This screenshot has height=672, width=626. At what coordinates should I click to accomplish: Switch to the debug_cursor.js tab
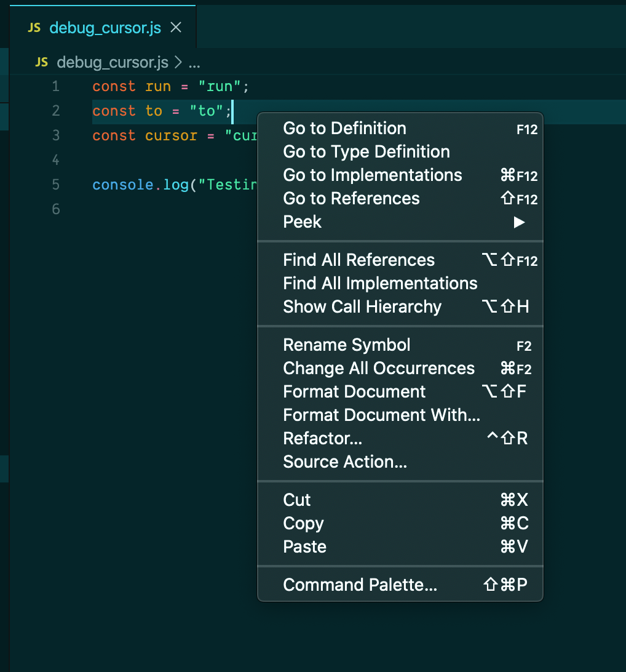click(x=105, y=27)
